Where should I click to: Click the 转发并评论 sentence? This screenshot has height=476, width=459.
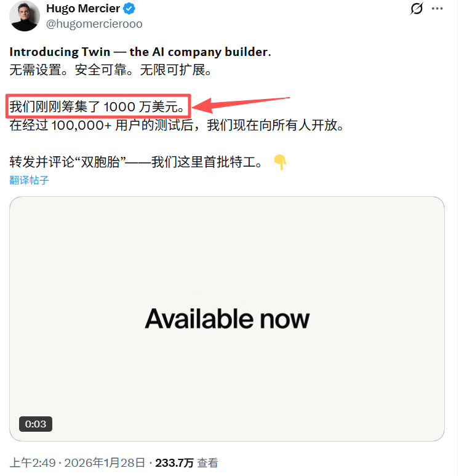tap(136, 162)
